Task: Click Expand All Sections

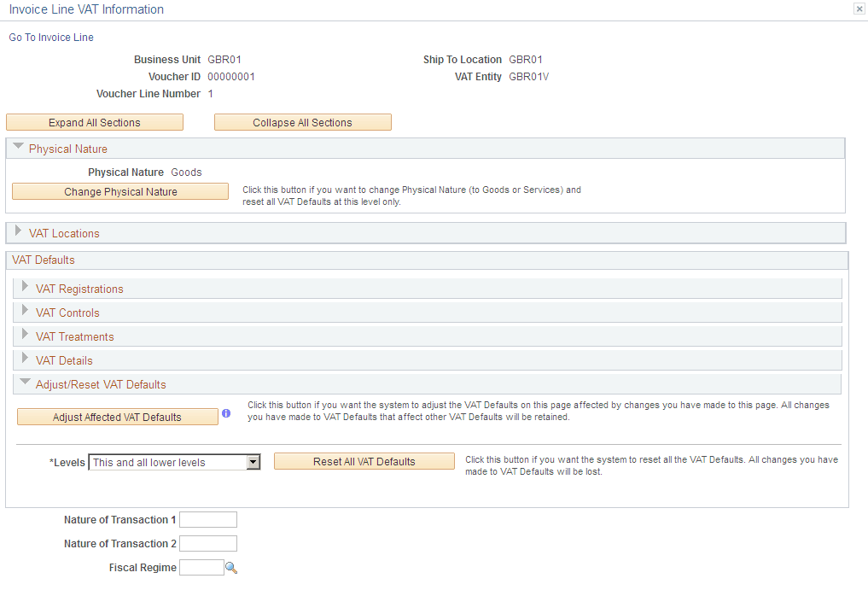Action: (94, 122)
